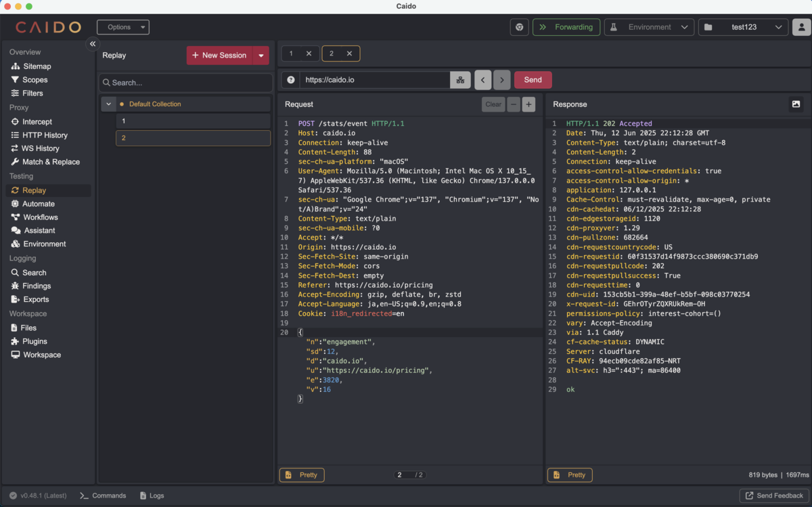Toggle Pretty view for response
This screenshot has height=507, width=812.
tap(570, 475)
